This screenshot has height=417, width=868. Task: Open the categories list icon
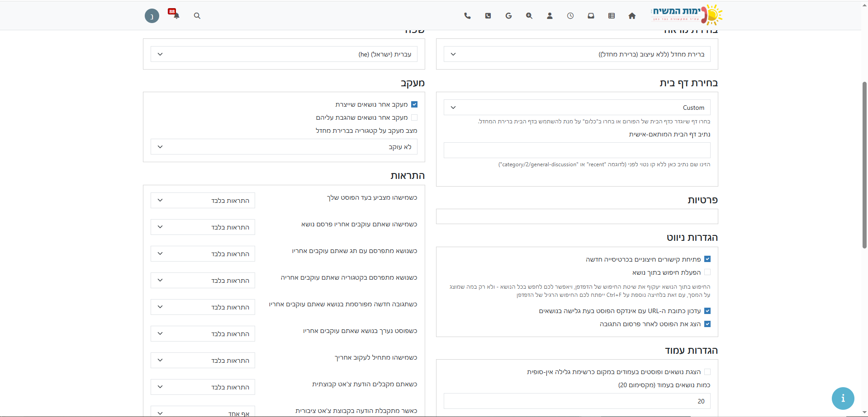pos(612,16)
